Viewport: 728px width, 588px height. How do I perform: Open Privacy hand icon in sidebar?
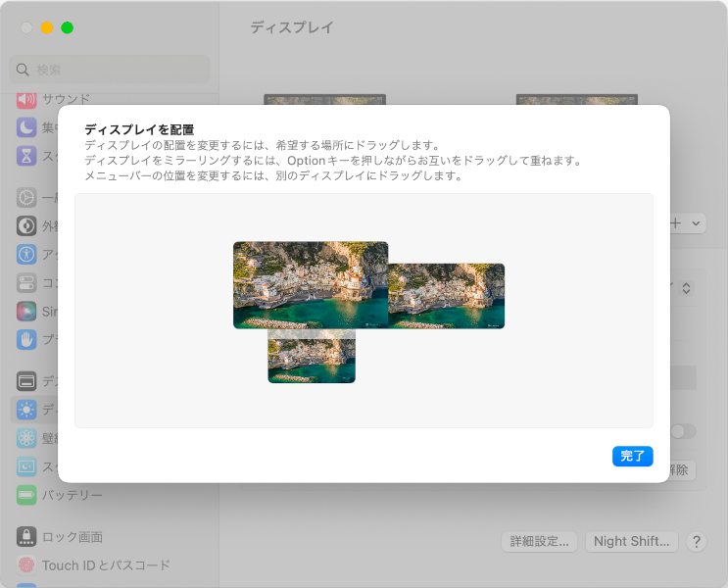click(26, 339)
